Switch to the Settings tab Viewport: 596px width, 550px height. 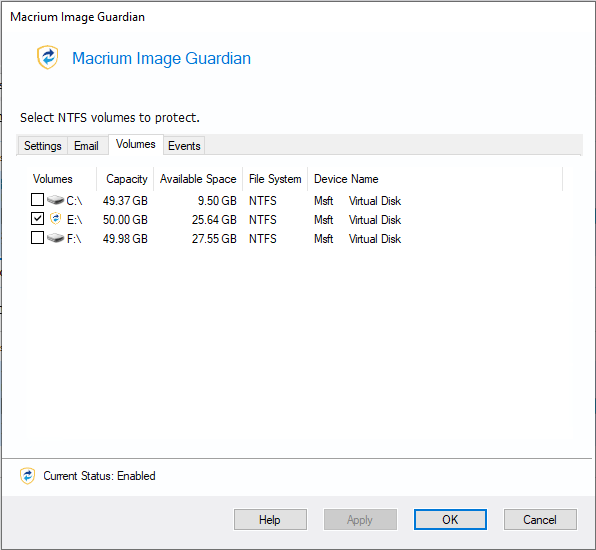click(x=43, y=146)
